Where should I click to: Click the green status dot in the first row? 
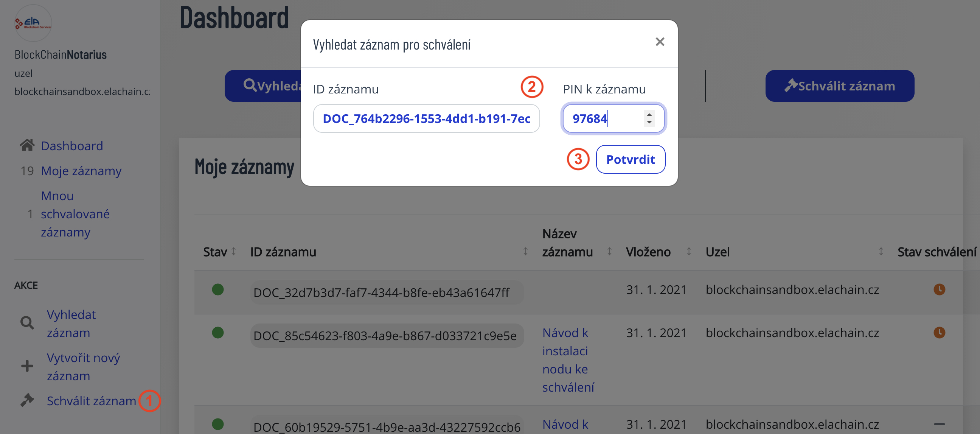pyautogui.click(x=217, y=290)
